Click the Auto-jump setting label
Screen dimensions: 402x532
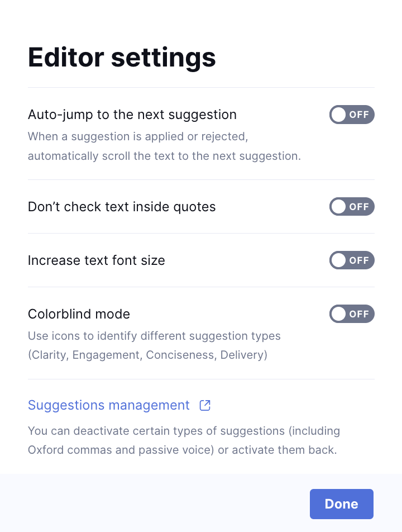coord(132,115)
